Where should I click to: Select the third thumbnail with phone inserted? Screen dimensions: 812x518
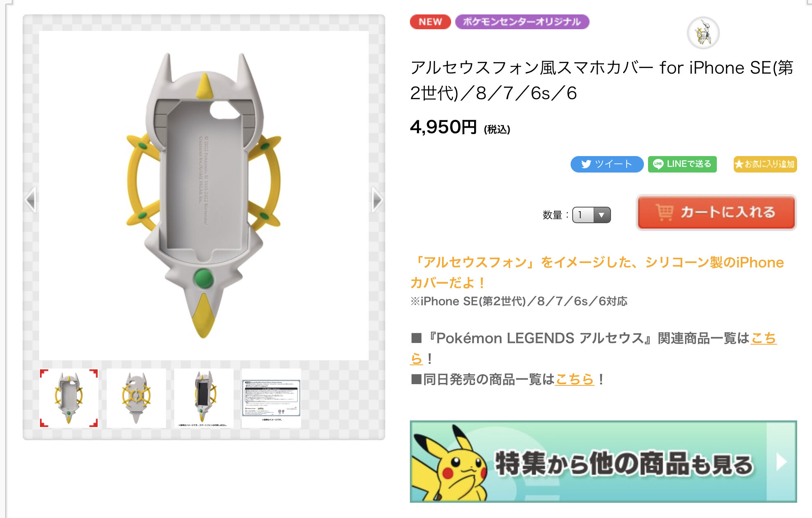coord(204,398)
